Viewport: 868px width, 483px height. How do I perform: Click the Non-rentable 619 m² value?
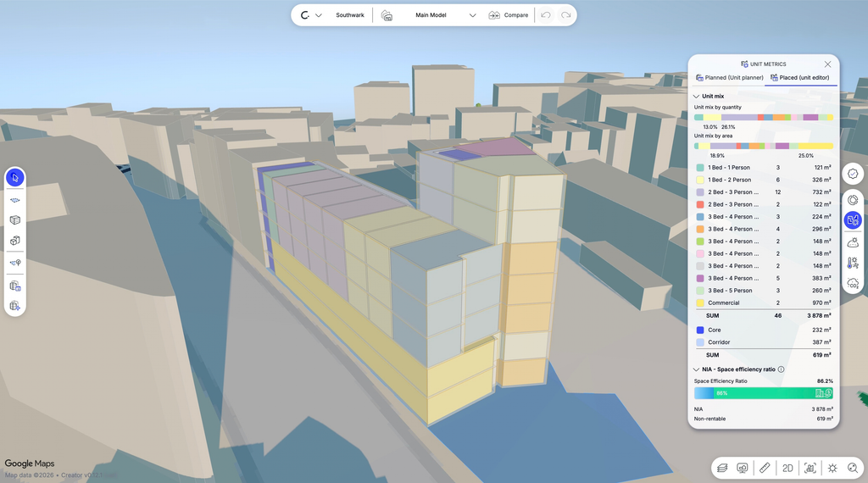pos(826,419)
